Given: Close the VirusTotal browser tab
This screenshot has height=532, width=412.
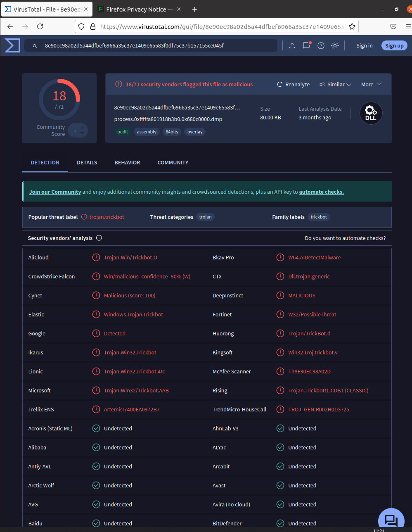Looking at the screenshot, I should click(x=86, y=9).
